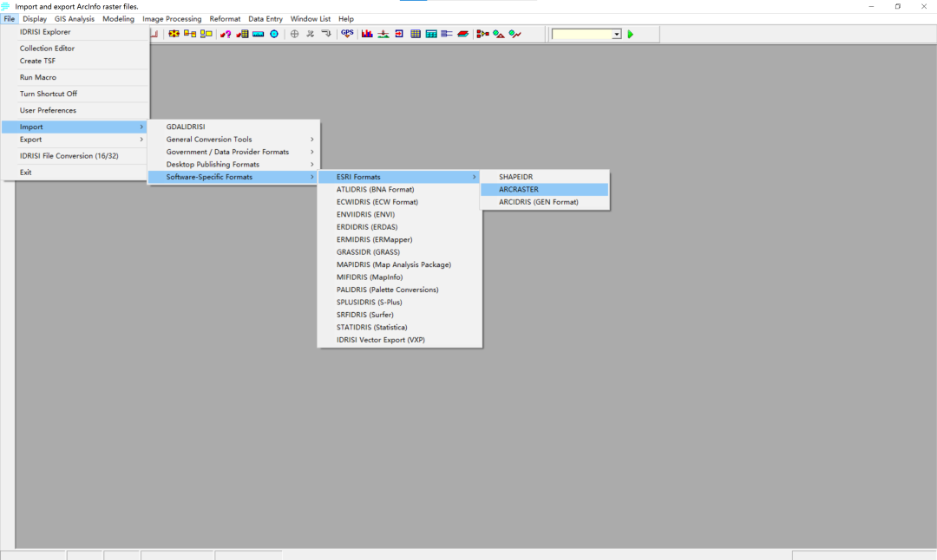Click the first yellow-red collection icon
Image resolution: width=937 pixels, height=560 pixels.
(x=174, y=34)
